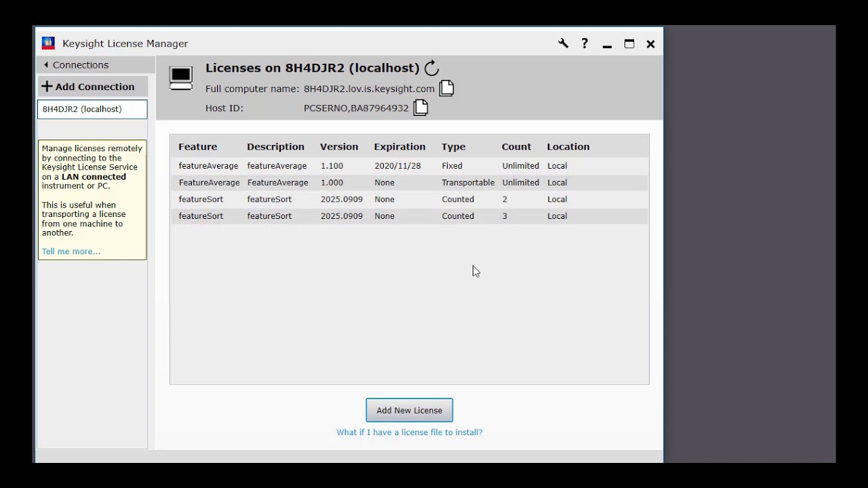The width and height of the screenshot is (868, 488).
Task: Sort by Expiration column header
Action: [x=399, y=146]
